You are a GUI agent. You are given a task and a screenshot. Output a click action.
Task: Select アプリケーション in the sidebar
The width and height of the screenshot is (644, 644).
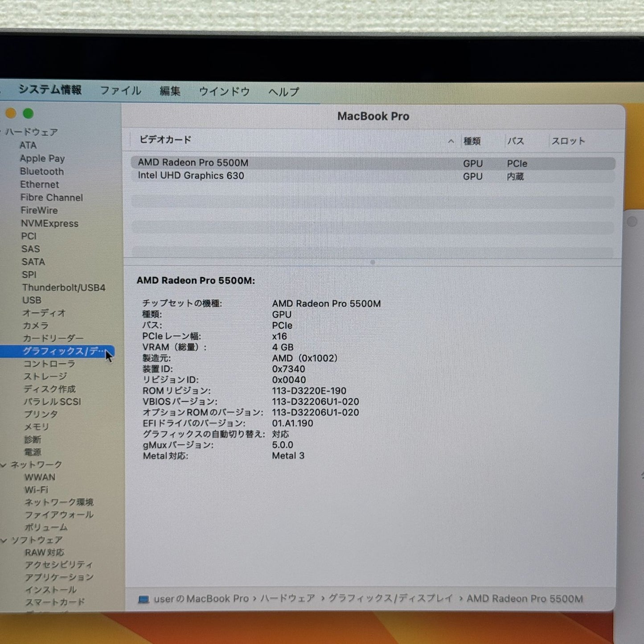pyautogui.click(x=59, y=578)
